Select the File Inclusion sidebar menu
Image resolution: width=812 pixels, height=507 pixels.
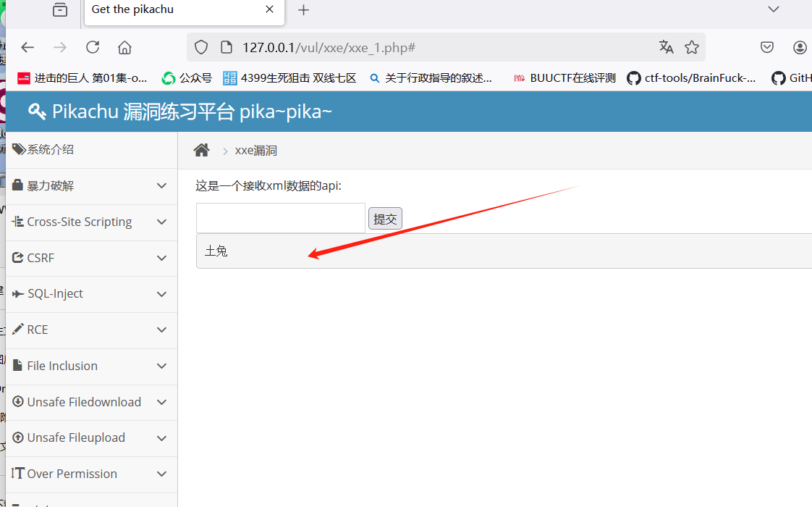92,366
